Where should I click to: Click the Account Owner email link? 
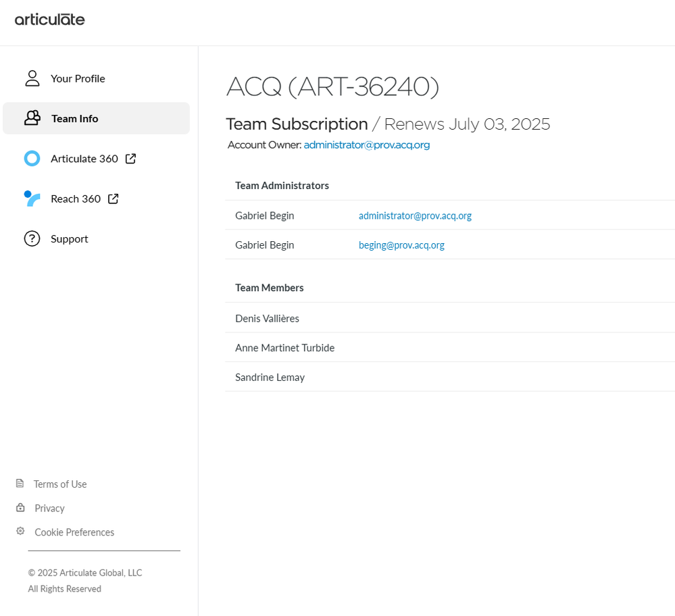(367, 145)
